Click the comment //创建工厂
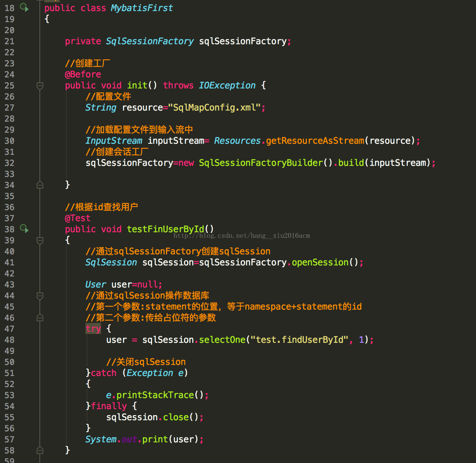 (88, 63)
